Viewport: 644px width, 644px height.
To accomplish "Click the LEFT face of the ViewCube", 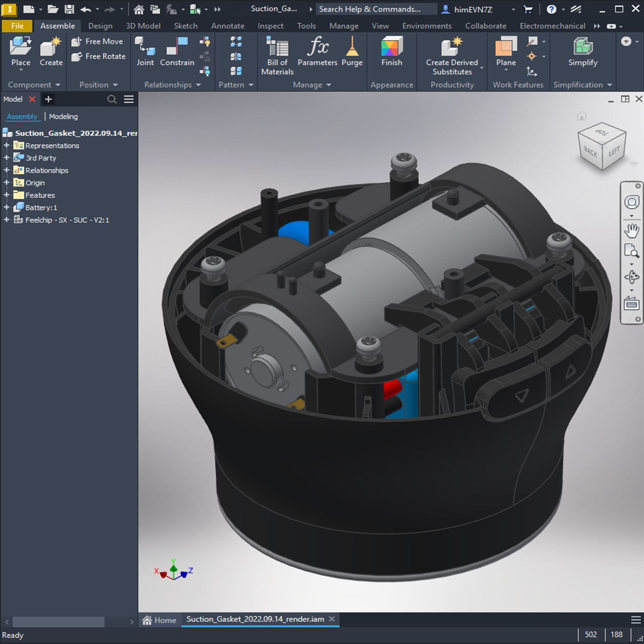I will coord(614,151).
